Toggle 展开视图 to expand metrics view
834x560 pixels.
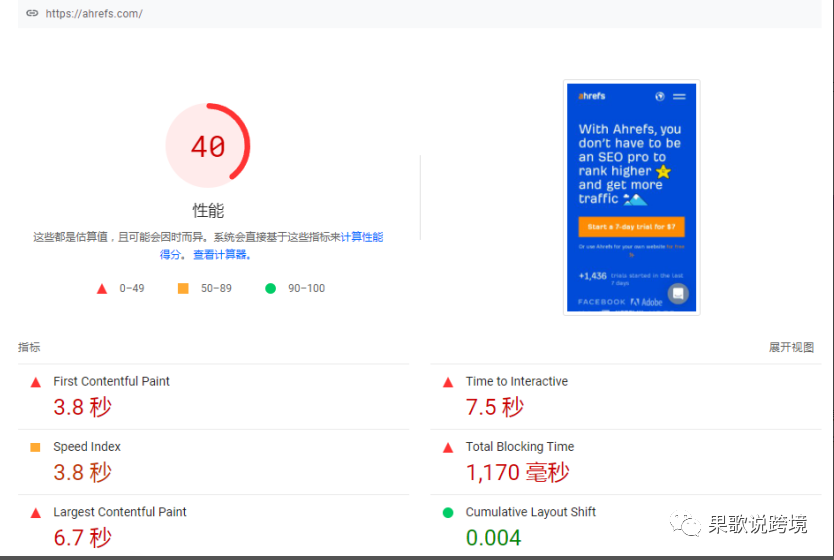pos(791,347)
